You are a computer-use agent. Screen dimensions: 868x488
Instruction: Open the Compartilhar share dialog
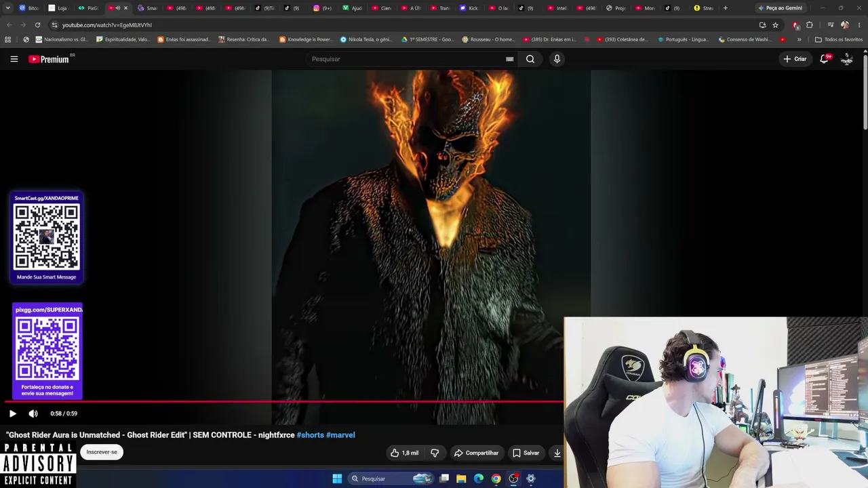tap(476, 453)
